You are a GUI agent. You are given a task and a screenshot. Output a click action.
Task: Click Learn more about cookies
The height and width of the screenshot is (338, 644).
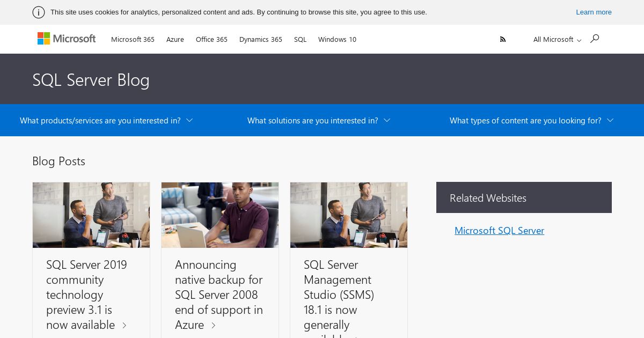pos(594,12)
